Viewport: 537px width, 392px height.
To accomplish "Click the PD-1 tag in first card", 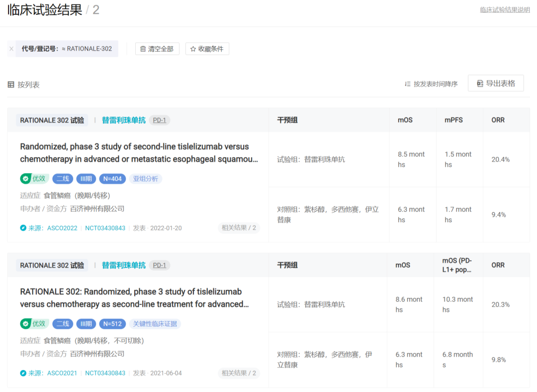I will [x=160, y=120].
